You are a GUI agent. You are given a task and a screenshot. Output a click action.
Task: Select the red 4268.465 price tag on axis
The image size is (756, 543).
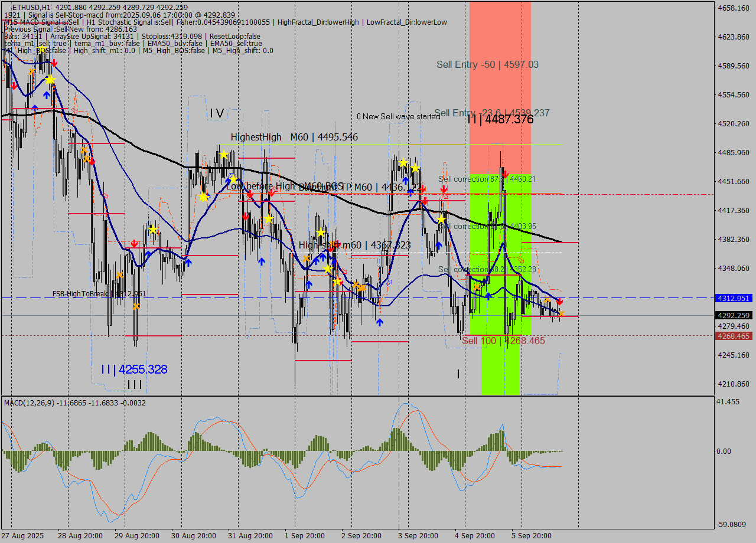coord(732,336)
